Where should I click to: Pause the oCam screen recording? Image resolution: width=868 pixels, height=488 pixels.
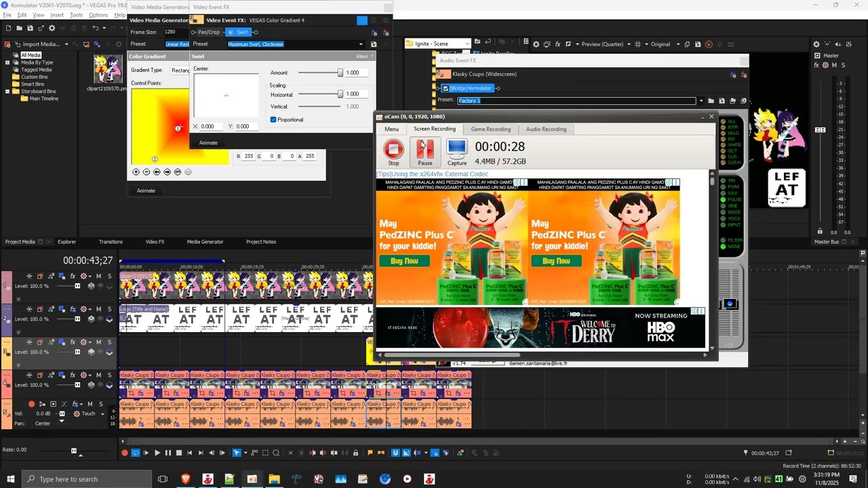[425, 152]
